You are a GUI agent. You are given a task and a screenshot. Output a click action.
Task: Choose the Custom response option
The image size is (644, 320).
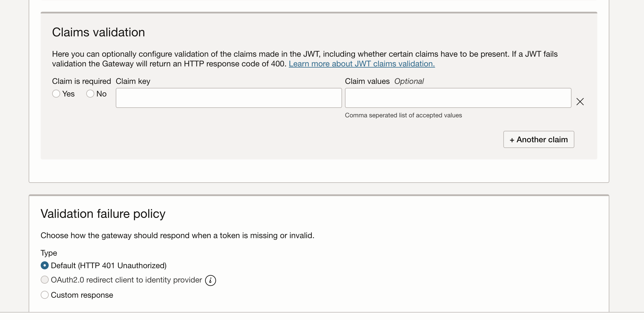coord(45,295)
